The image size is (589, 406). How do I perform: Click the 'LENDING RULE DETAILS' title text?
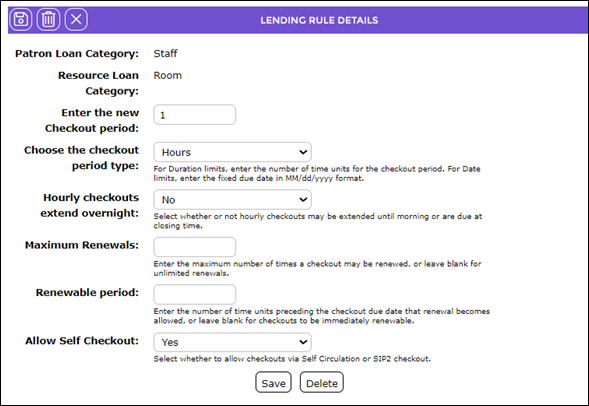[x=319, y=20]
